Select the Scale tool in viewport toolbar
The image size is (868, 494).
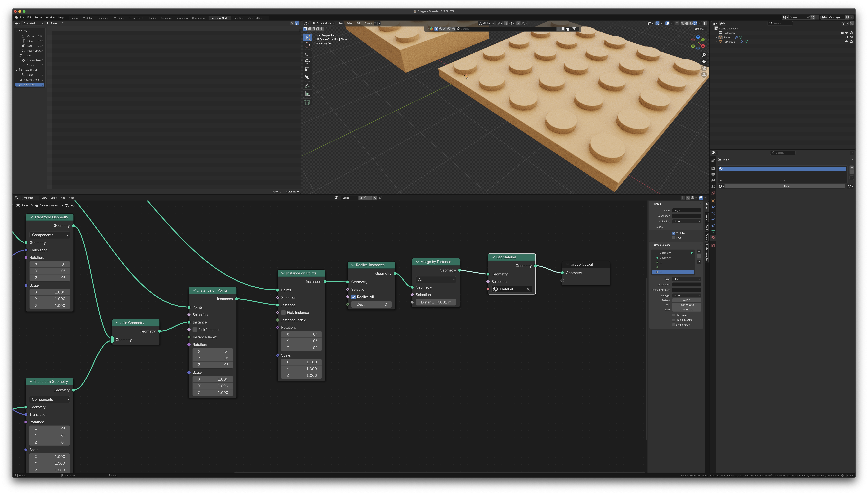pyautogui.click(x=307, y=69)
